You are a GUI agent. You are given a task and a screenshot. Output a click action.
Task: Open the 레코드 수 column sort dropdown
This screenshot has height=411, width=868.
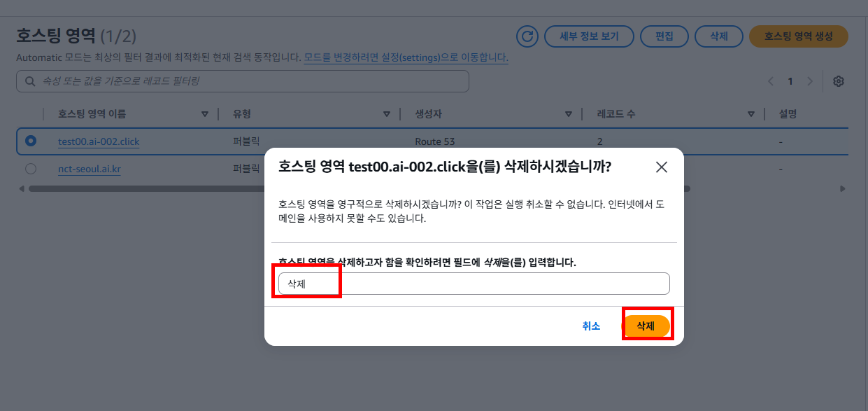click(x=751, y=113)
